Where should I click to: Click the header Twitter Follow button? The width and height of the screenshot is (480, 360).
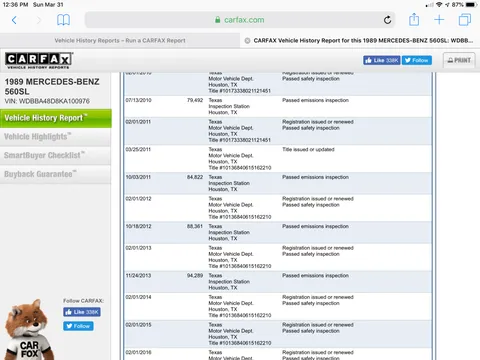pyautogui.click(x=417, y=60)
